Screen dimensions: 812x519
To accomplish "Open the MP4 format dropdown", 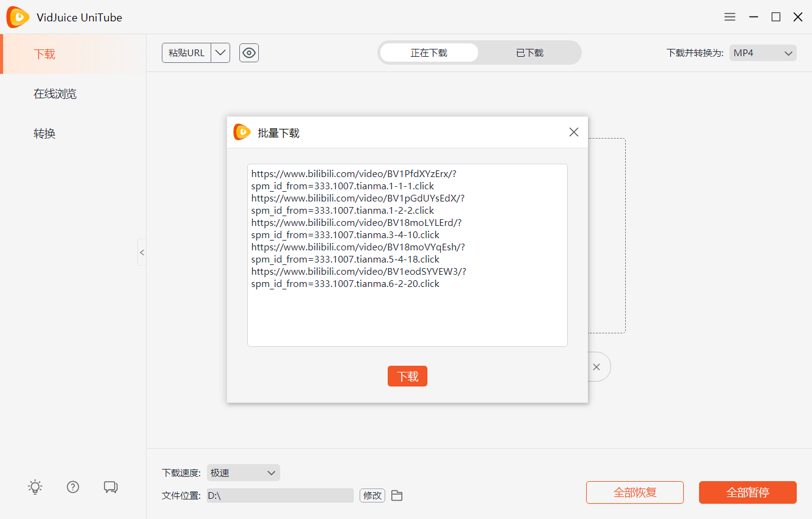I will point(763,53).
